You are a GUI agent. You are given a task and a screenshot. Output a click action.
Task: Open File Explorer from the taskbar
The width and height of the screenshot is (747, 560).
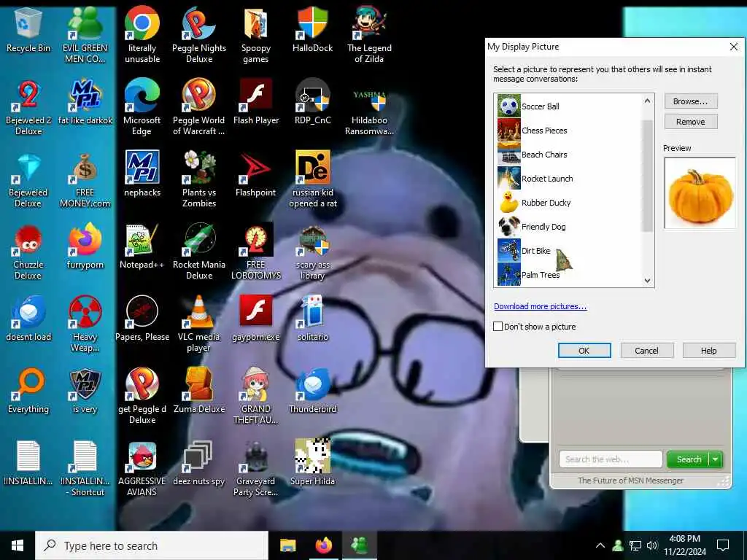(287, 545)
